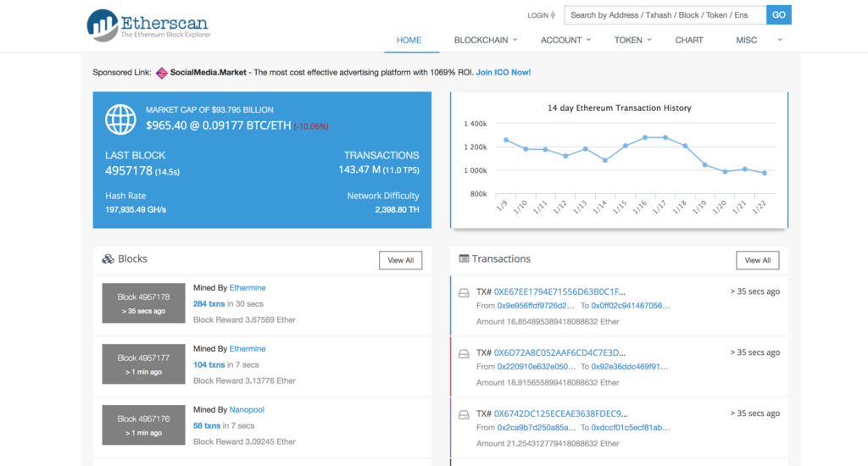The width and height of the screenshot is (868, 466).
Task: Click the 143.47 M transactions value
Action: 359,169
